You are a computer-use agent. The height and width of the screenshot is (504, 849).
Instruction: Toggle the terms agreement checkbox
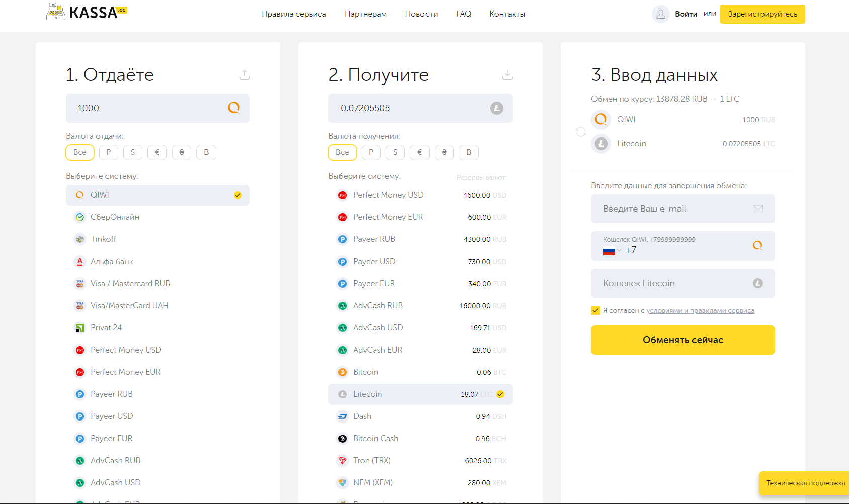coord(596,310)
